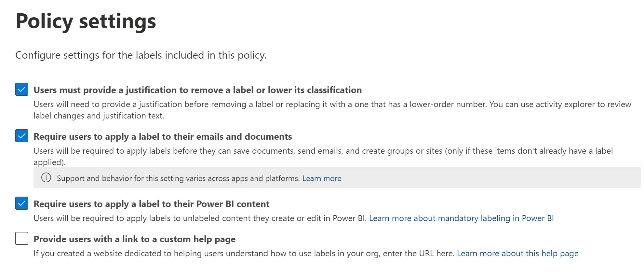Select the 'Require users to apply a label to their Power BI content' label

click(x=152, y=204)
